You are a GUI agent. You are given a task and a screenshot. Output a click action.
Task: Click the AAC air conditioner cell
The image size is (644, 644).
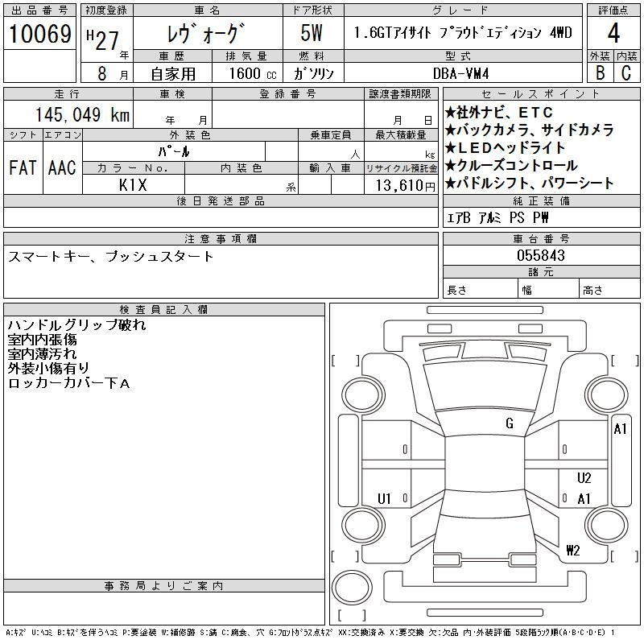[61, 167]
